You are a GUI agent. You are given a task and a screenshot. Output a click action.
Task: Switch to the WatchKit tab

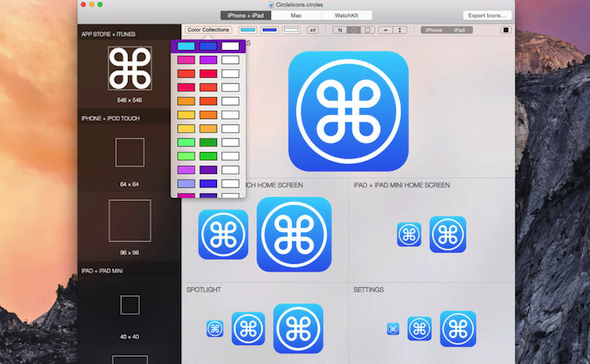(347, 15)
